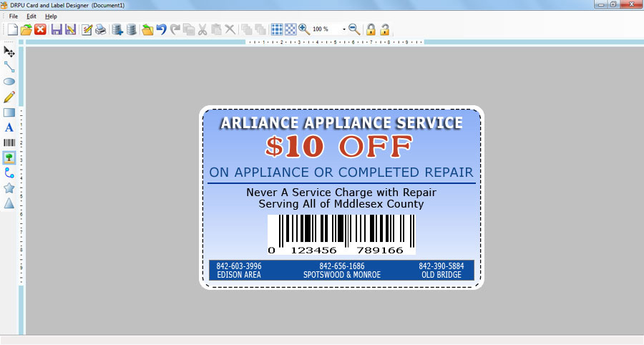Viewport: 644px width, 345px height.
Task: Select the Line drawing tool
Action: click(x=9, y=67)
